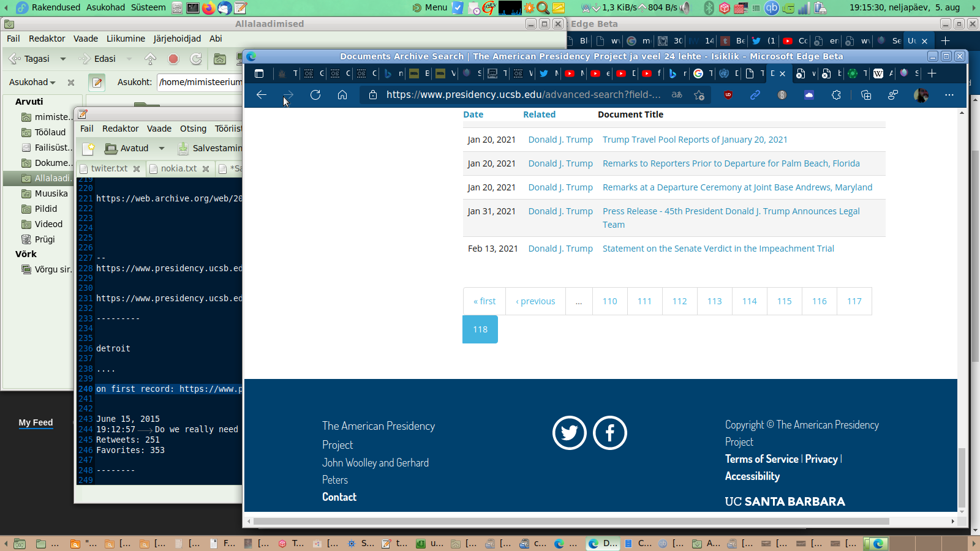Image resolution: width=980 pixels, height=551 pixels.
Task: Add this page to Edge favorites
Action: (699, 95)
